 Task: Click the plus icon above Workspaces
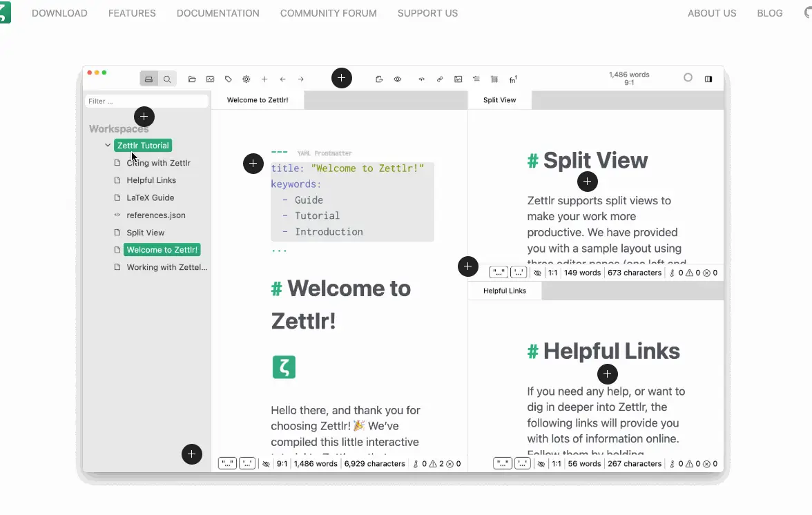[x=144, y=117]
